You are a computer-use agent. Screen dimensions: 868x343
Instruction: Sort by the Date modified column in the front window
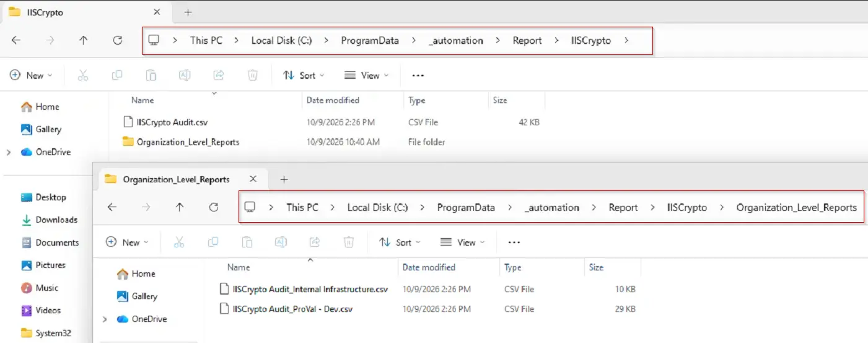point(429,267)
